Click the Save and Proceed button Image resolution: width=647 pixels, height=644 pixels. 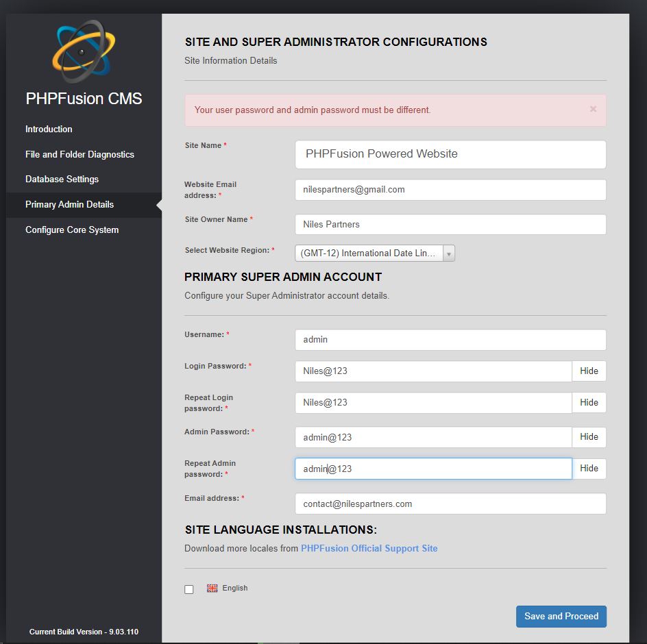561,616
